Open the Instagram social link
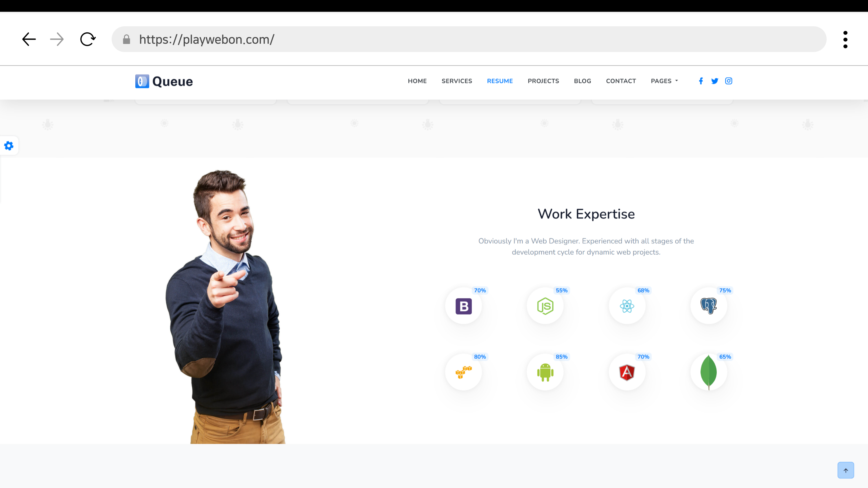The width and height of the screenshot is (868, 488). (729, 81)
